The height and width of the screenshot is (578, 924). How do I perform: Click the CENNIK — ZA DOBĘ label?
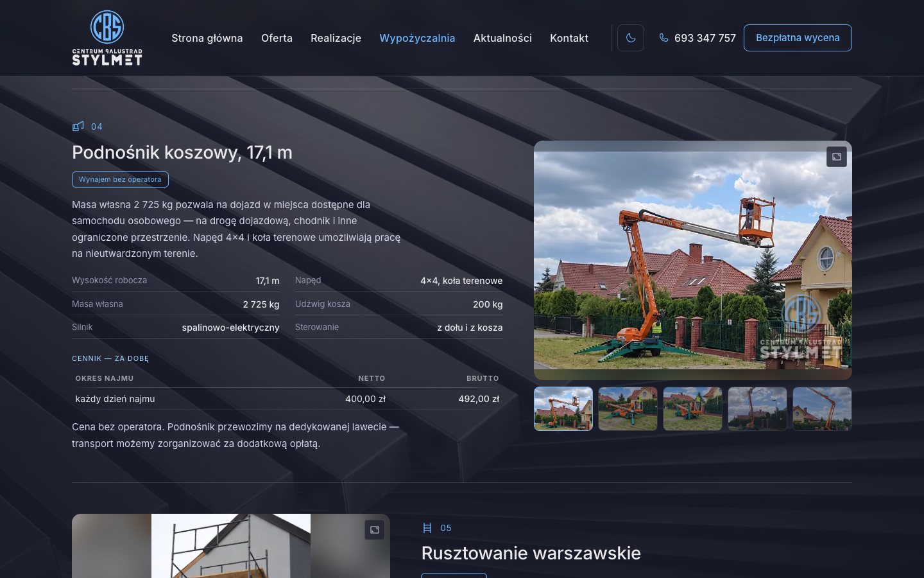[110, 358]
